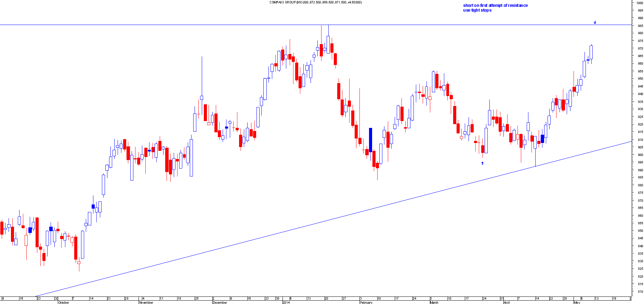
Task: Select the tall solid blue February candle
Action: pyautogui.click(x=370, y=140)
